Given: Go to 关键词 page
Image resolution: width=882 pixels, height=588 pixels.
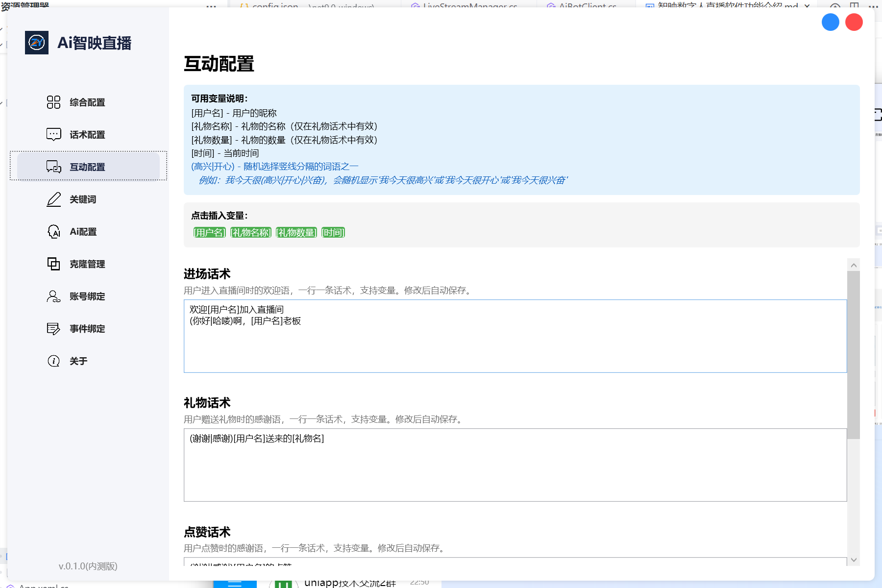Looking at the screenshot, I should pos(88,199).
